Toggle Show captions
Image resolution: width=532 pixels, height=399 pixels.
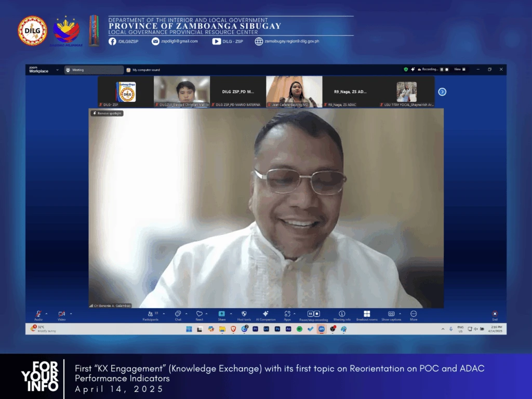(x=391, y=315)
